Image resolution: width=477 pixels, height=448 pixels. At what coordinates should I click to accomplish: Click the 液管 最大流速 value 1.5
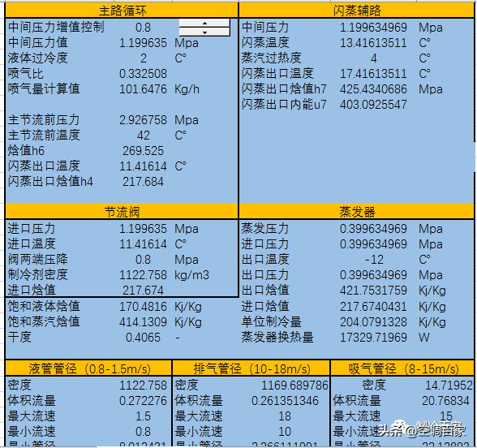[143, 416]
